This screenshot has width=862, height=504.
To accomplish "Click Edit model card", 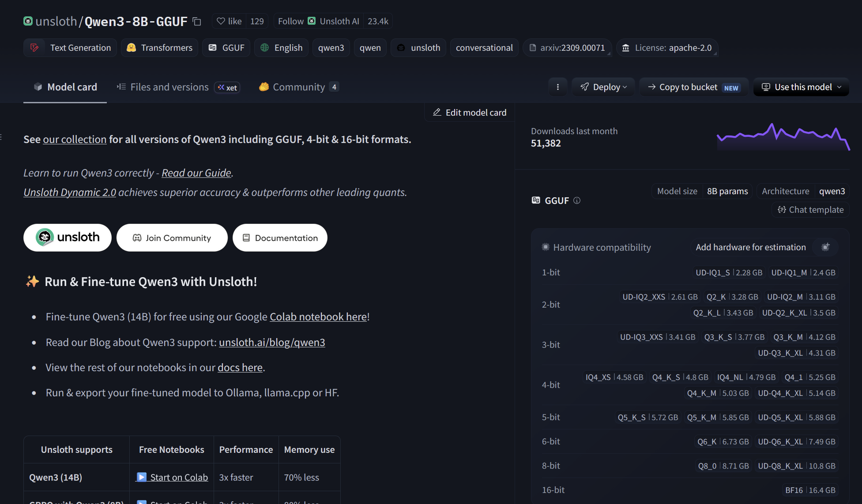I will 470,113.
